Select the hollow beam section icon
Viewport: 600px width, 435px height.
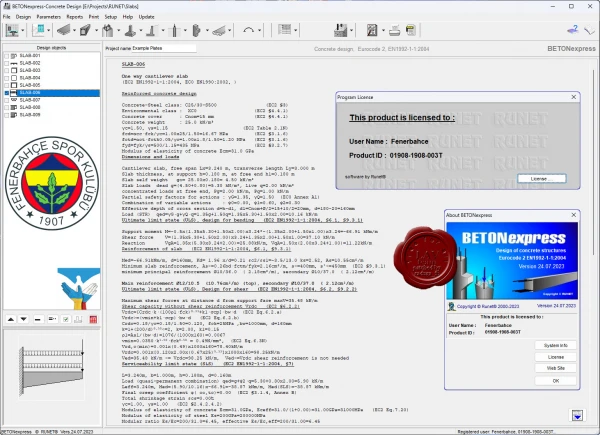[85, 30]
